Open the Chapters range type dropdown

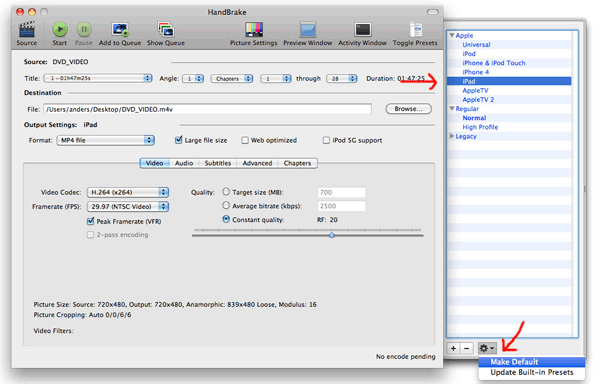point(232,78)
